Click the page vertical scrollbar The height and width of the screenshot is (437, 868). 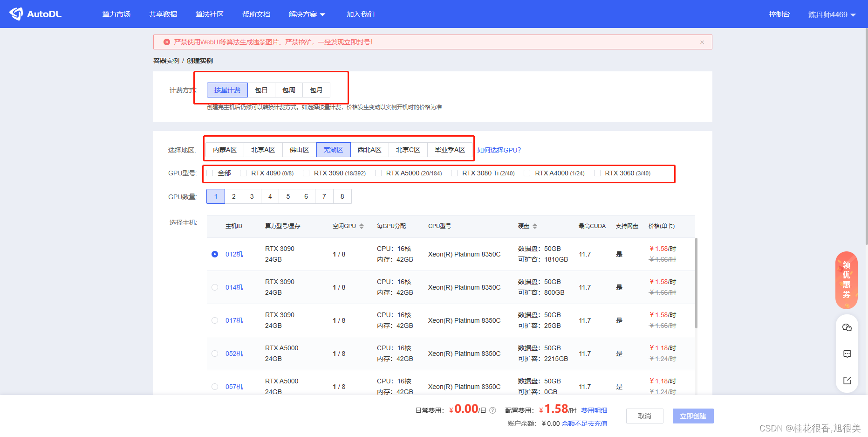point(866,136)
